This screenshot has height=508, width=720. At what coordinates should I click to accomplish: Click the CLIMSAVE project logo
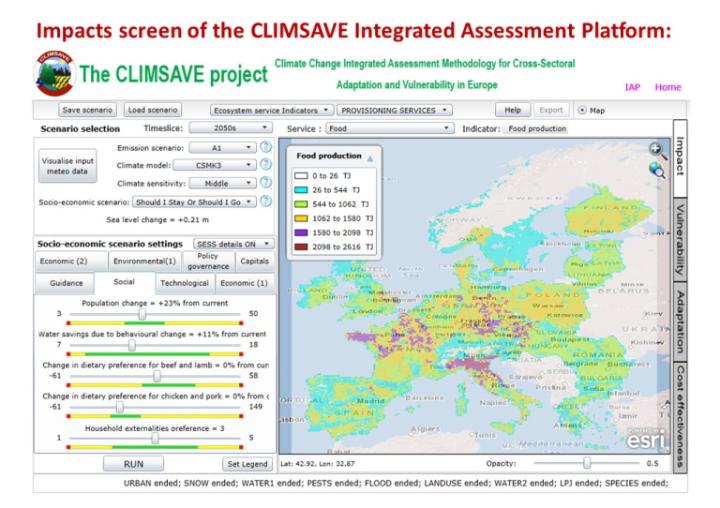pos(55,72)
